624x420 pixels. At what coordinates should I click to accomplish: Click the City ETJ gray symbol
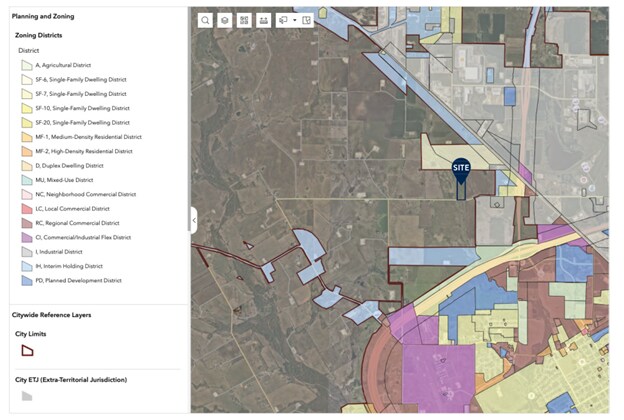pos(27,396)
